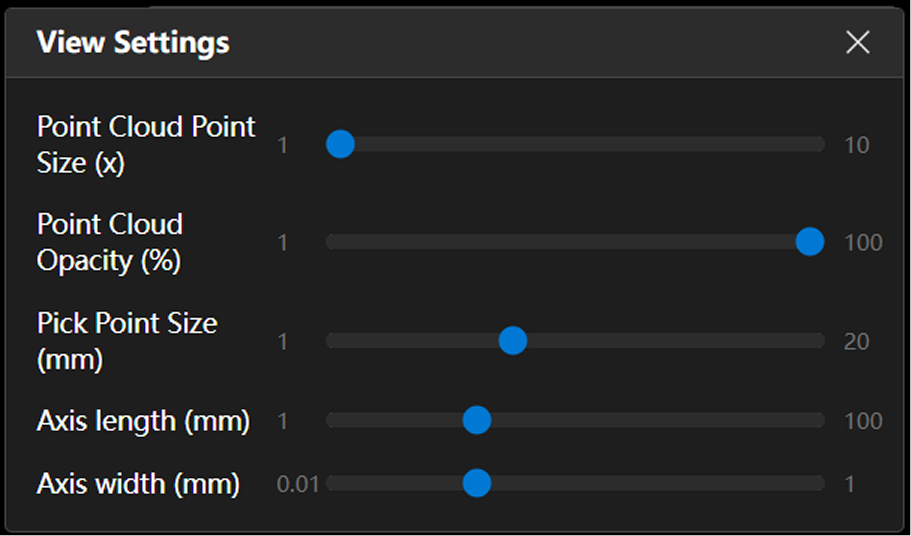Click the maximum value 100 for opacity
The width and height of the screenshot is (911, 536).
coord(863,242)
